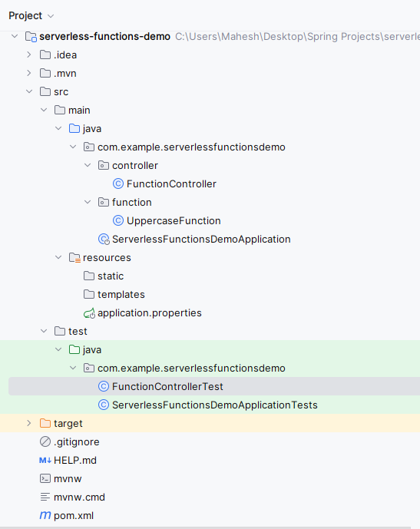Screen dimensions: 420x529
Task: Collapse the controller package
Action: 88,165
